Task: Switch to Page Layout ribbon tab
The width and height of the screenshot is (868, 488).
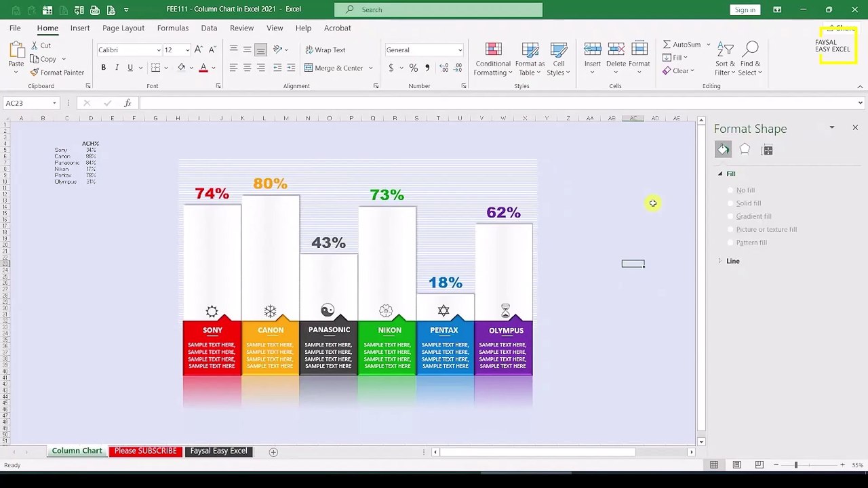Action: click(123, 28)
